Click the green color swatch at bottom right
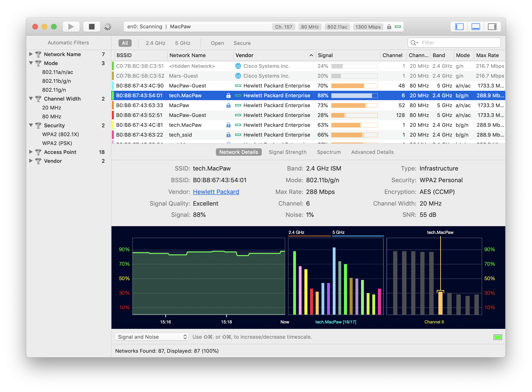 497,337
